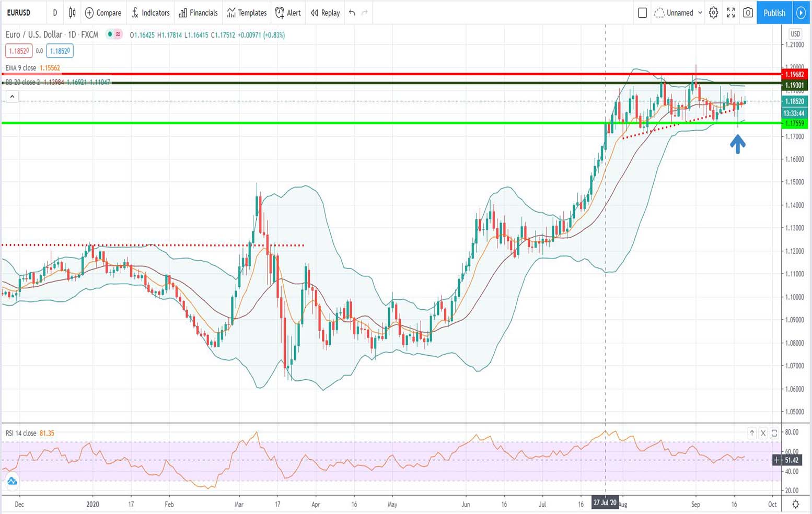Take a chart snapshot with camera icon

pyautogui.click(x=748, y=13)
